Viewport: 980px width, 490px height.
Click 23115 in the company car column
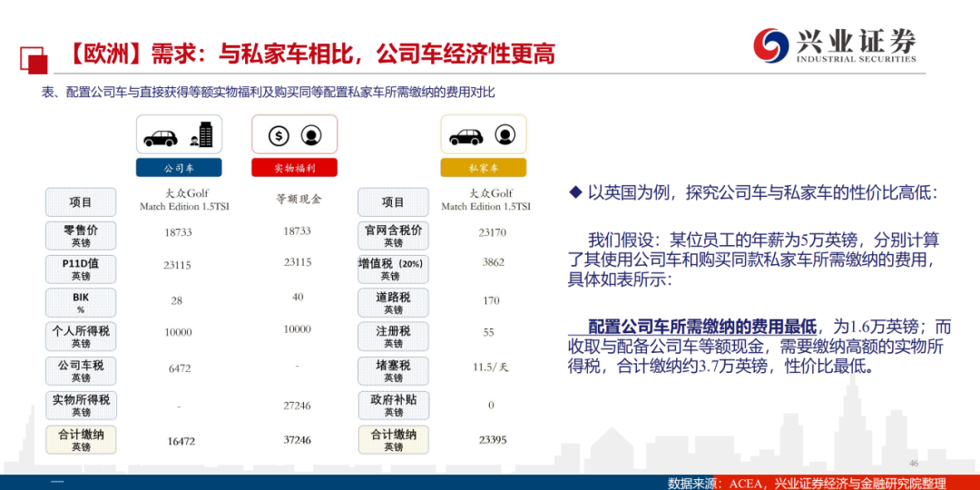[x=178, y=265]
